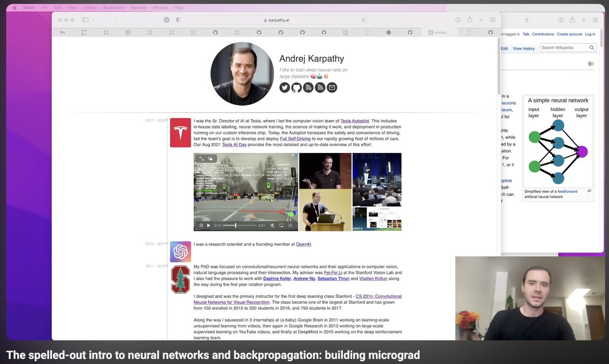
Task: Click the 1Password extension icon beside address bar
Action: (166, 20)
